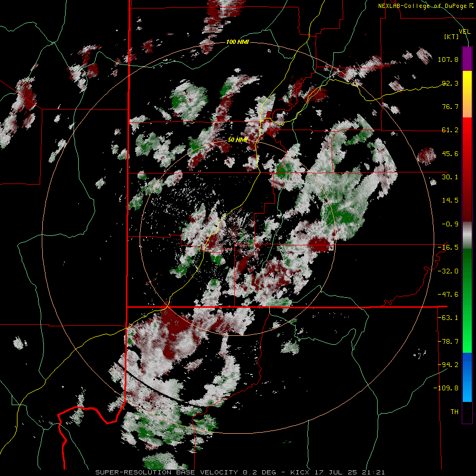Select the 30.1 value on velocity scale
Image resolution: width=476 pixels, height=476 pixels.
[x=450, y=177]
